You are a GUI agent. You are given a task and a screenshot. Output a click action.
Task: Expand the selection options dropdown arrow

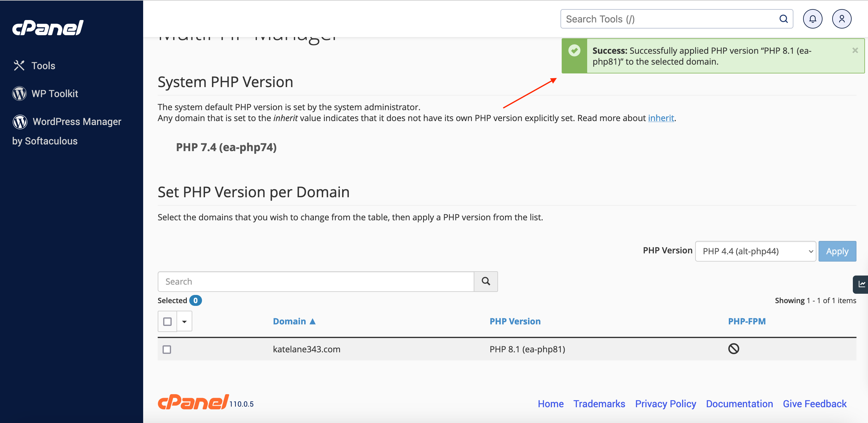click(184, 321)
